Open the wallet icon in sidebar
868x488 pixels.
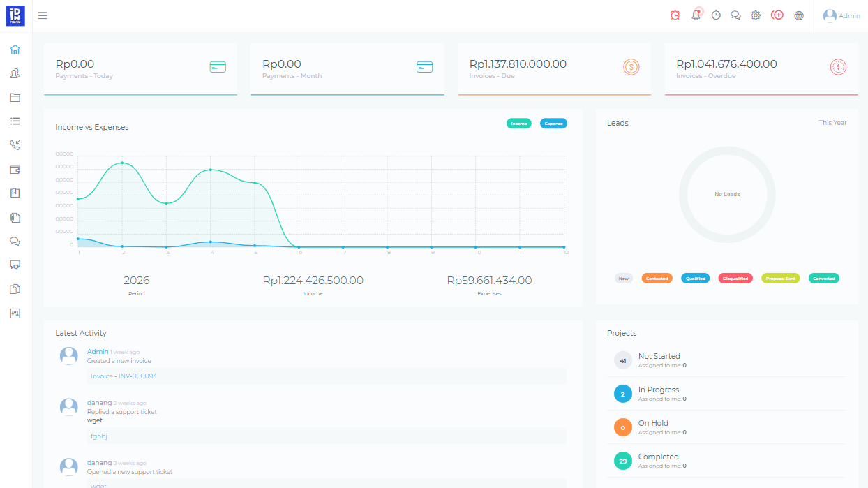(15, 170)
